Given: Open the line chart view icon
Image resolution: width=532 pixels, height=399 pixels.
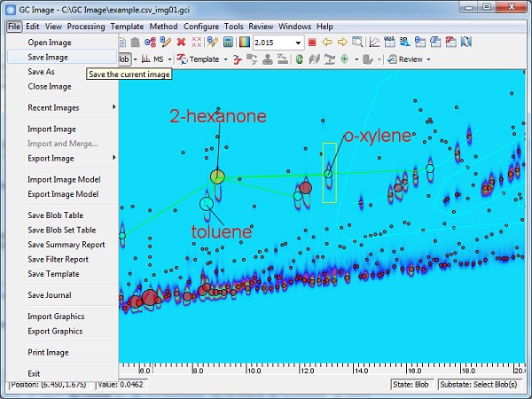Looking at the screenshot, I should pyautogui.click(x=374, y=42).
